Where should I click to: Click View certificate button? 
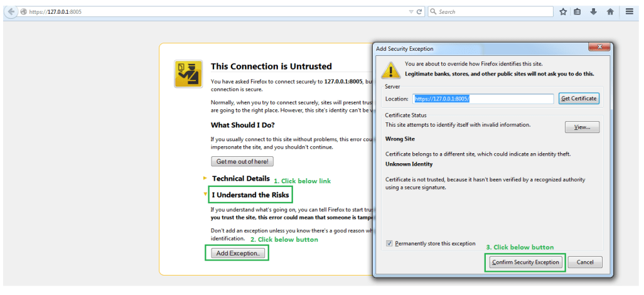[582, 127]
